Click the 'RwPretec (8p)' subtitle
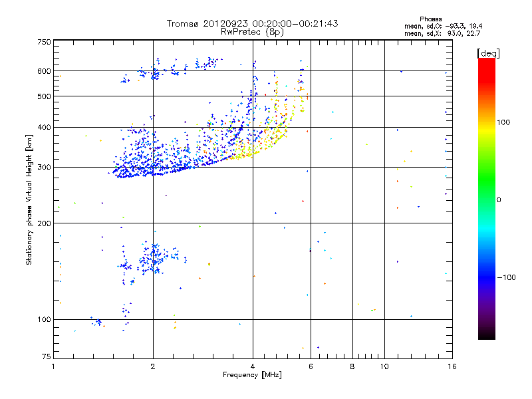 tap(252, 32)
